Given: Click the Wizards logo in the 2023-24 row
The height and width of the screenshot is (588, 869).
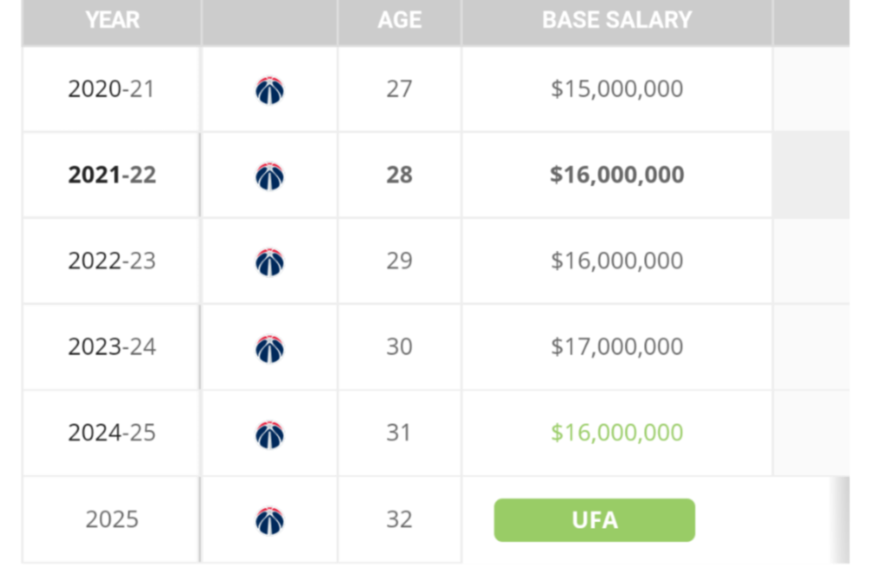Looking at the screenshot, I should (x=269, y=348).
